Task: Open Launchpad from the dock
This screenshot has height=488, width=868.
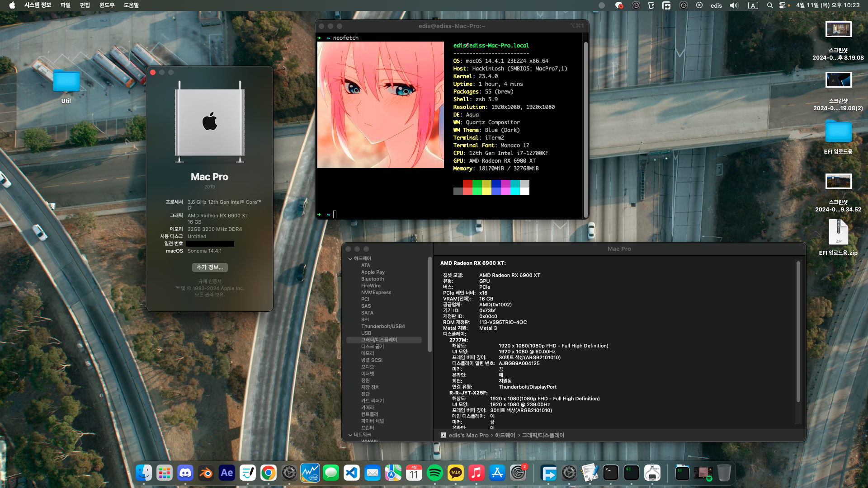Action: pos(165,473)
